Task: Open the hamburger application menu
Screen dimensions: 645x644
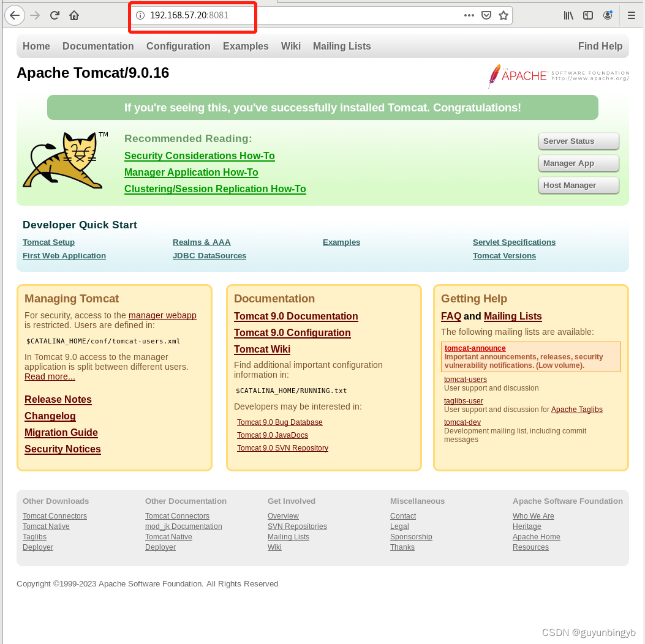Action: (632, 16)
